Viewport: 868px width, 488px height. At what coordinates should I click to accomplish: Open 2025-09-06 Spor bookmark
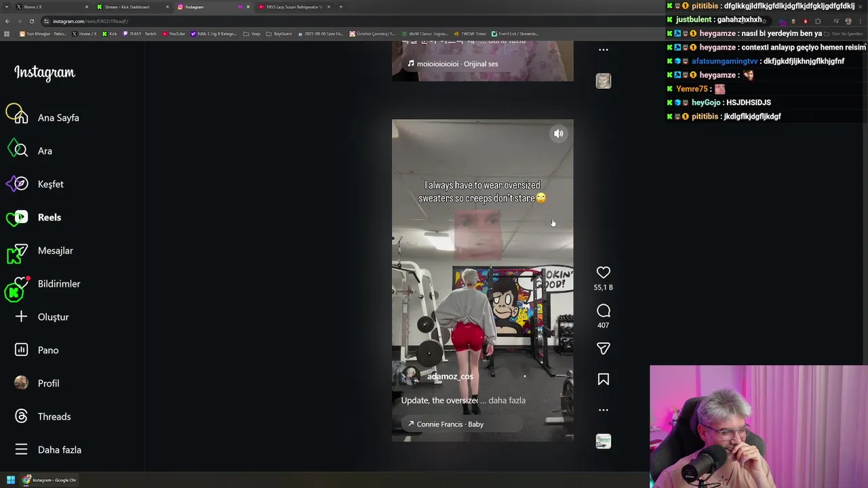[321, 33]
